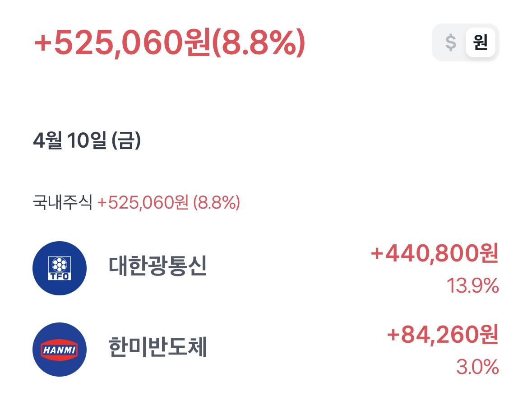This screenshot has height=406, width=532.
Task: Click the red oval in the HANMI logo
Action: 60,350
